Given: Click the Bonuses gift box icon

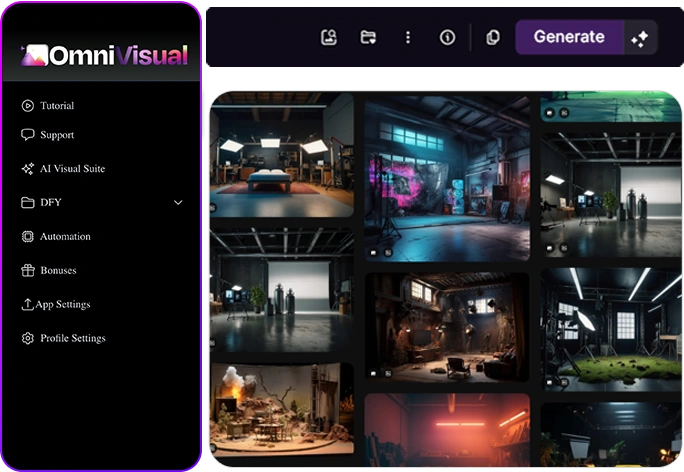Looking at the screenshot, I should tap(27, 270).
